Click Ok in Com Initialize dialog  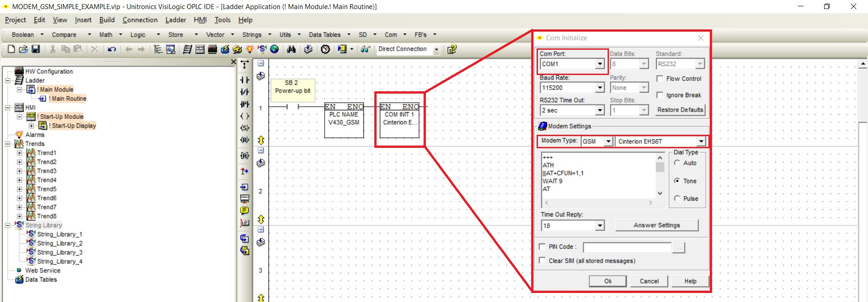608,281
